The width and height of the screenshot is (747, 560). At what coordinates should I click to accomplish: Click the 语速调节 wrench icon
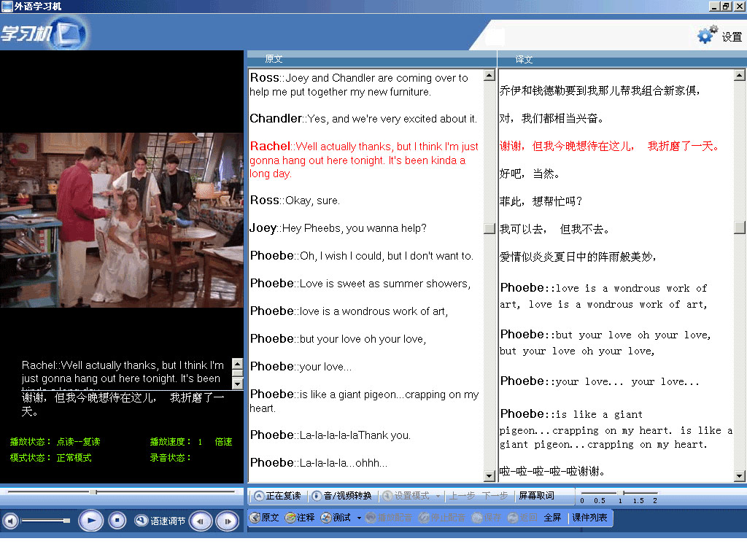point(142,521)
